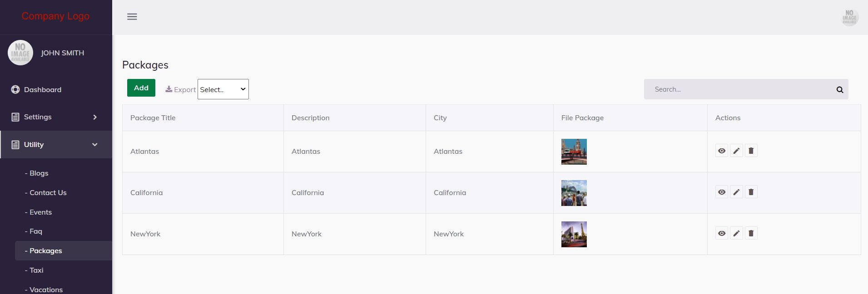Click the Company Logo link
Viewport: 868px width, 294px height.
click(55, 16)
